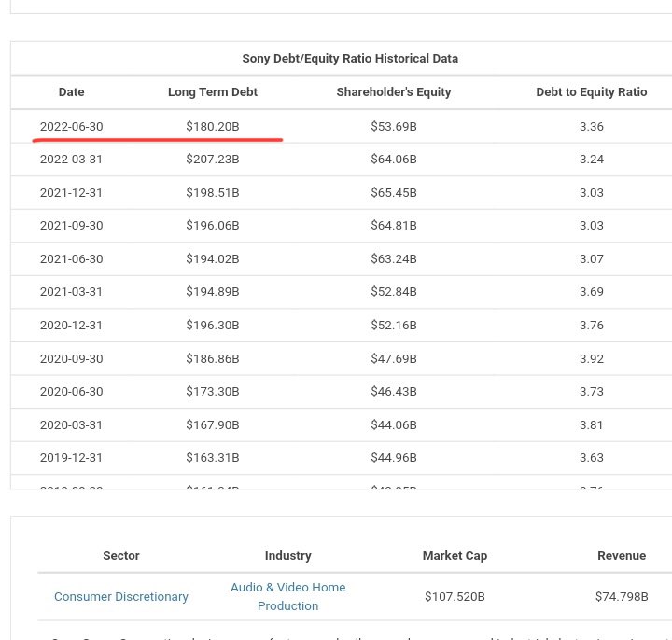Click the revenue value $74.798B
Image resolution: width=672 pixels, height=640 pixels.
pyautogui.click(x=622, y=596)
